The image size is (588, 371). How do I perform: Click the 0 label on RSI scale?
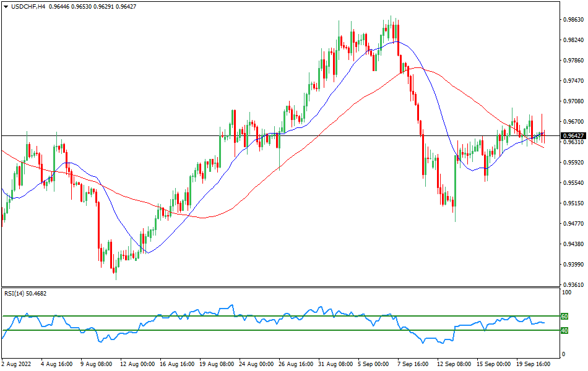pos(563,354)
